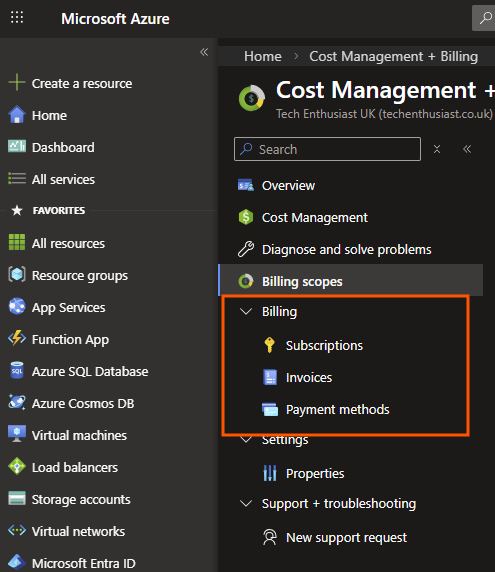Screen dimensions: 495x572
Task: Click the Create a resource plus icon
Action: tap(17, 82)
